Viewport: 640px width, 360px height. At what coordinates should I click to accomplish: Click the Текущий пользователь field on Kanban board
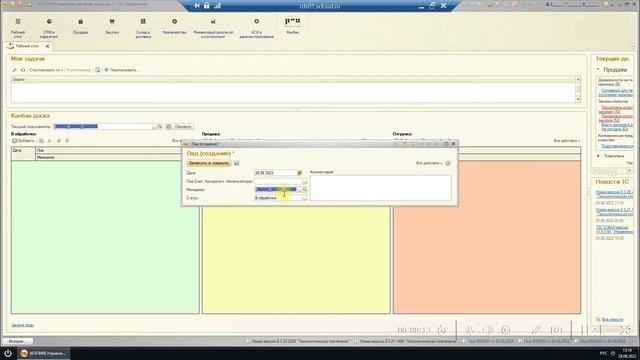pyautogui.click(x=103, y=127)
